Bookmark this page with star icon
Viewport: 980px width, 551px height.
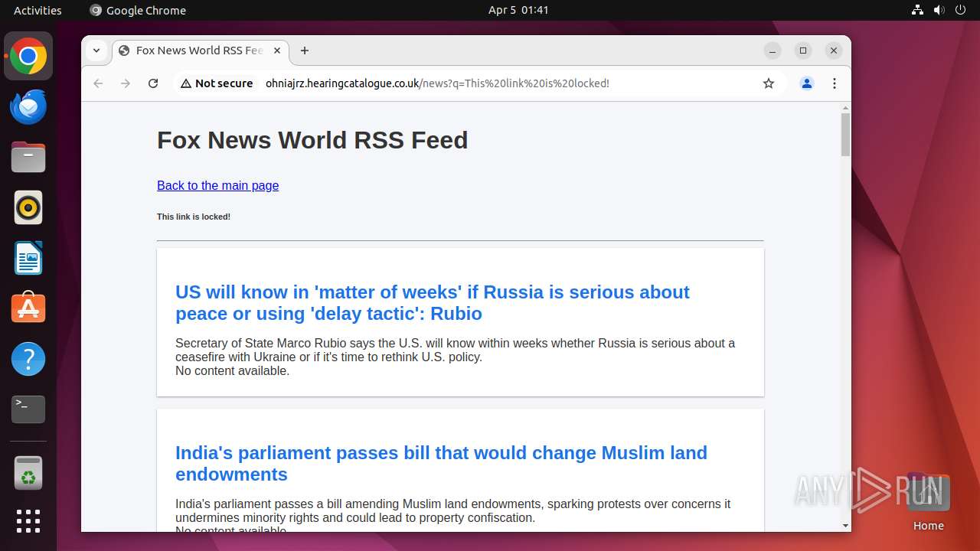coord(769,83)
